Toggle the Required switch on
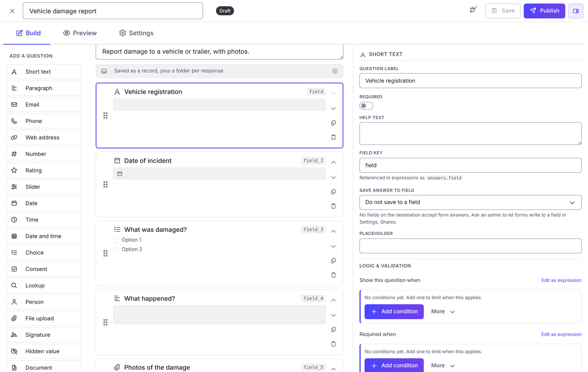588x372 pixels. coord(366,106)
